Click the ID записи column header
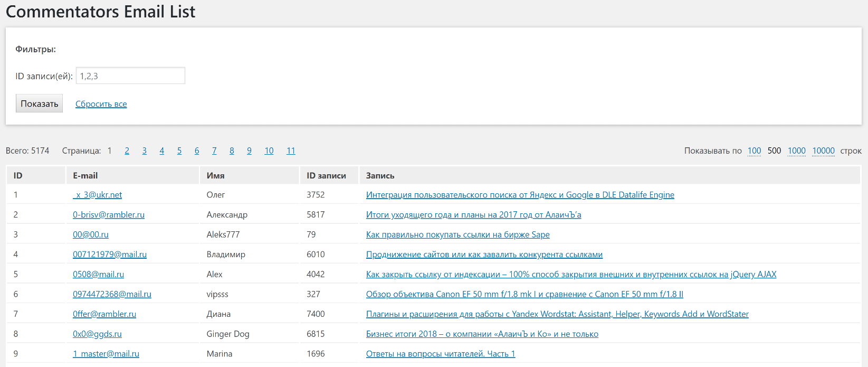 pos(326,176)
